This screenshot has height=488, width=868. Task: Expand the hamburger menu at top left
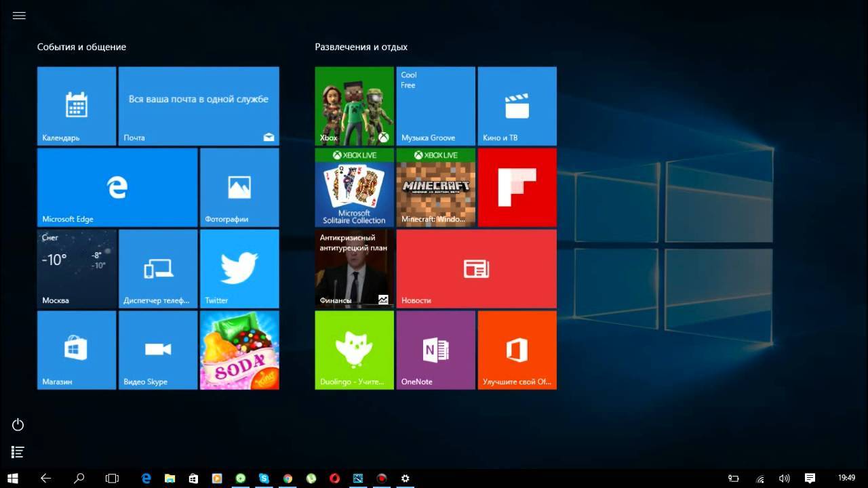click(x=19, y=16)
